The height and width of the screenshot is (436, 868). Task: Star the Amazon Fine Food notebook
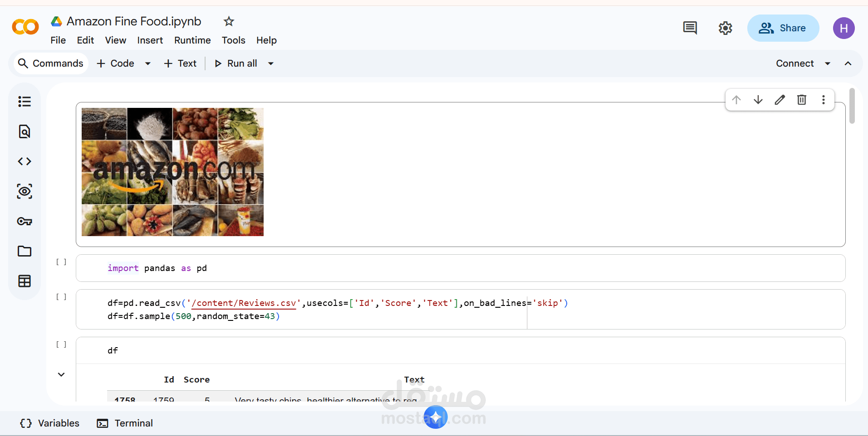228,21
